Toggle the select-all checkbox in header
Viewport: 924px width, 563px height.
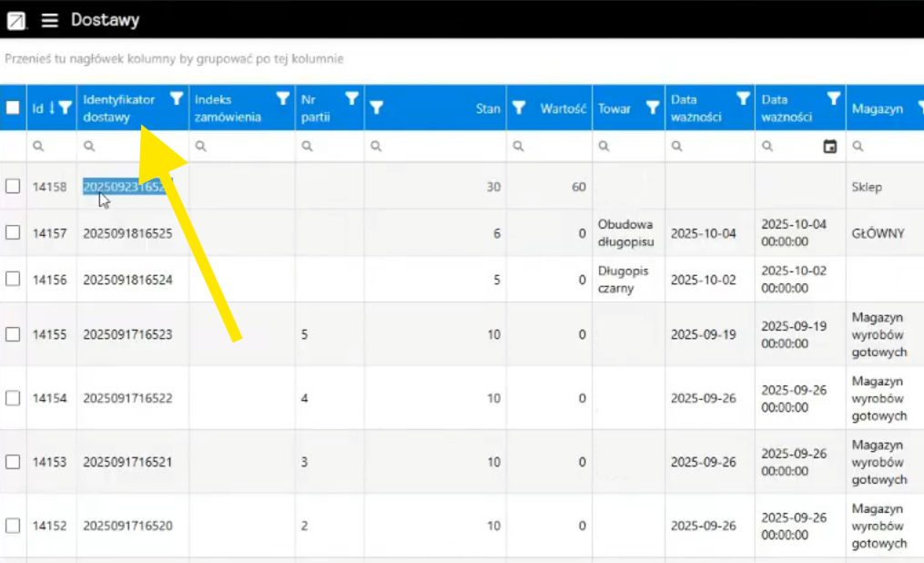(x=13, y=108)
